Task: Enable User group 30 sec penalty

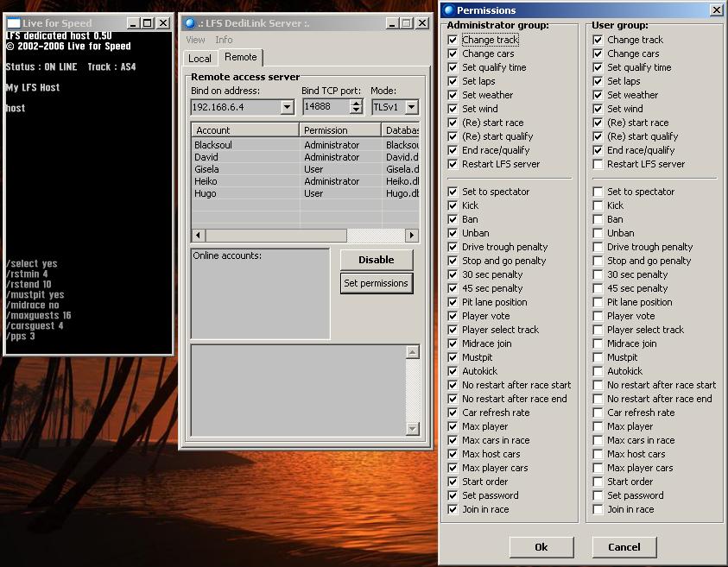Action: point(598,274)
